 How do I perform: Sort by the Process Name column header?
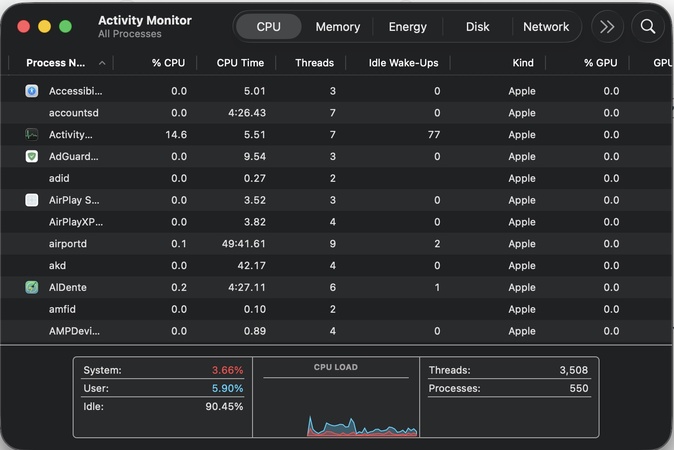(55, 63)
